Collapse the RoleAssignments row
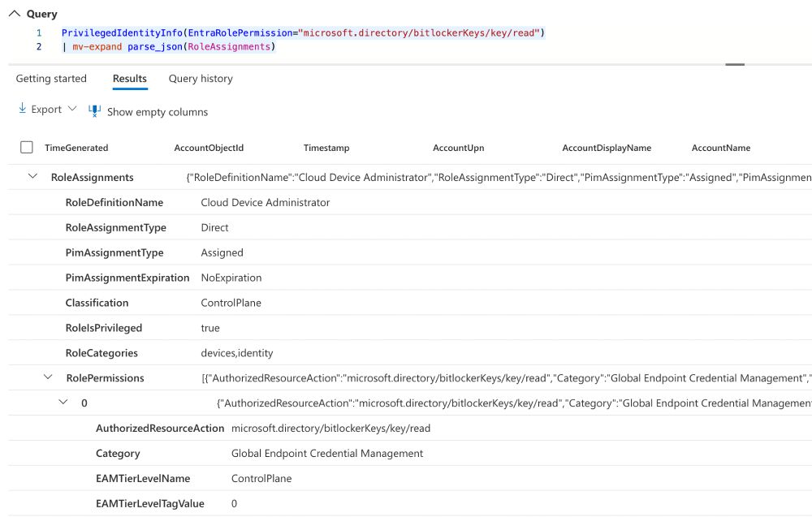812x517 pixels. point(32,176)
